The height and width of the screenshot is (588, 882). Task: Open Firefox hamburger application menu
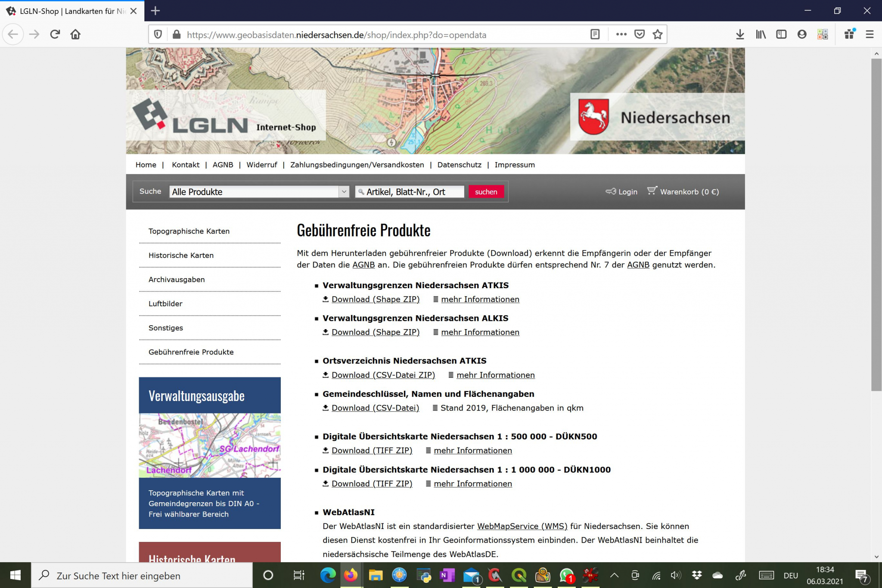[x=870, y=34]
